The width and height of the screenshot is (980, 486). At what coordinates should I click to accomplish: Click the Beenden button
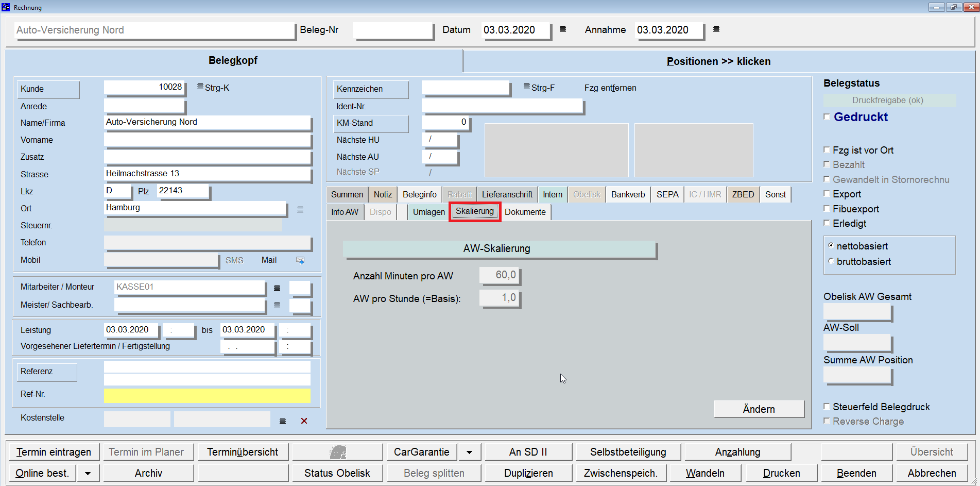856,473
